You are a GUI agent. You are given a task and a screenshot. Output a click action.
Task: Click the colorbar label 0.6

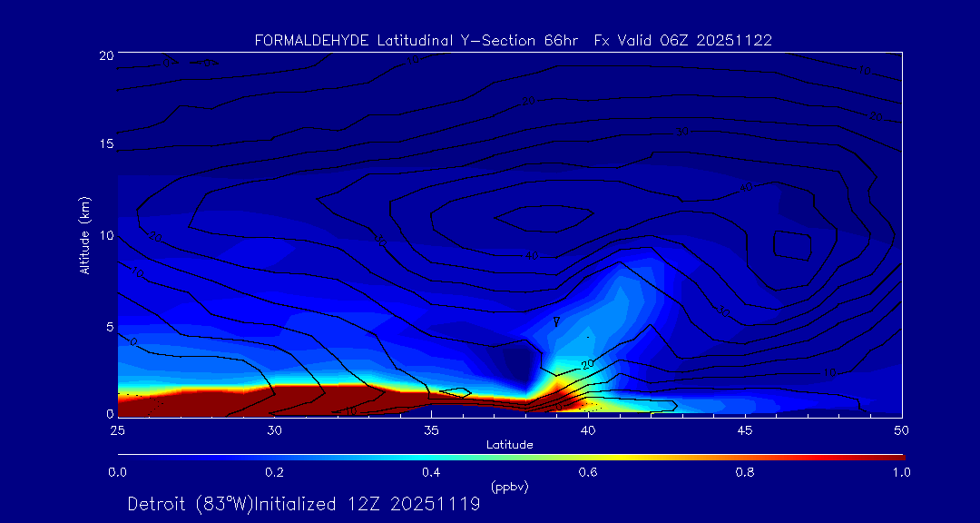coord(588,472)
